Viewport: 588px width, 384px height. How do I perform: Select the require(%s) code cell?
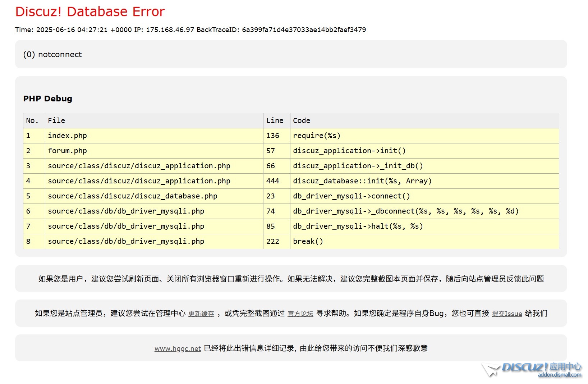coord(316,136)
